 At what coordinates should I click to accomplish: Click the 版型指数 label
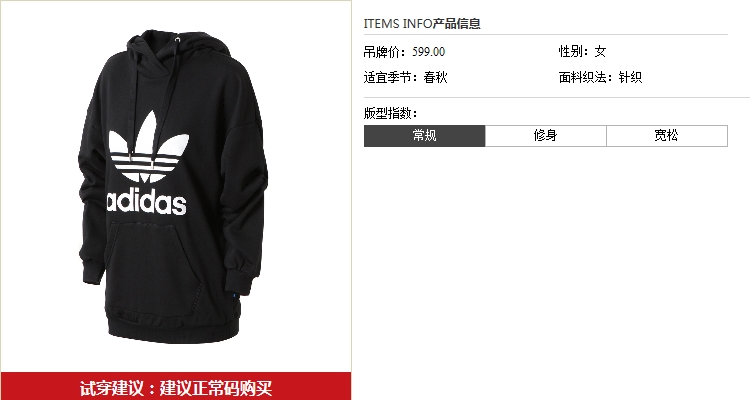point(390,113)
